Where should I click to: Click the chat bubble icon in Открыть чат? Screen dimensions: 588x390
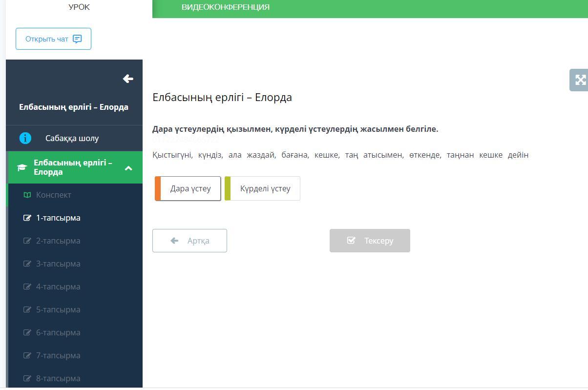click(77, 39)
